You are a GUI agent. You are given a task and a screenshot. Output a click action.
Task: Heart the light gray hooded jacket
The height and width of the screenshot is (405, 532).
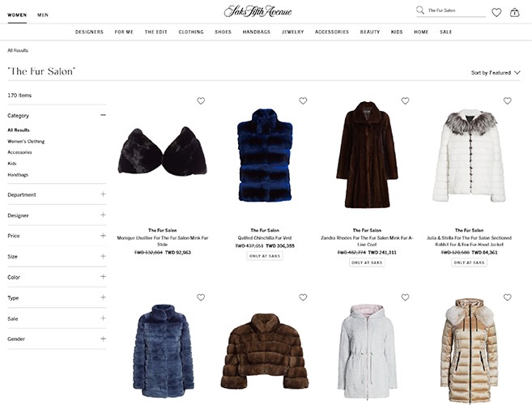pos(405,297)
